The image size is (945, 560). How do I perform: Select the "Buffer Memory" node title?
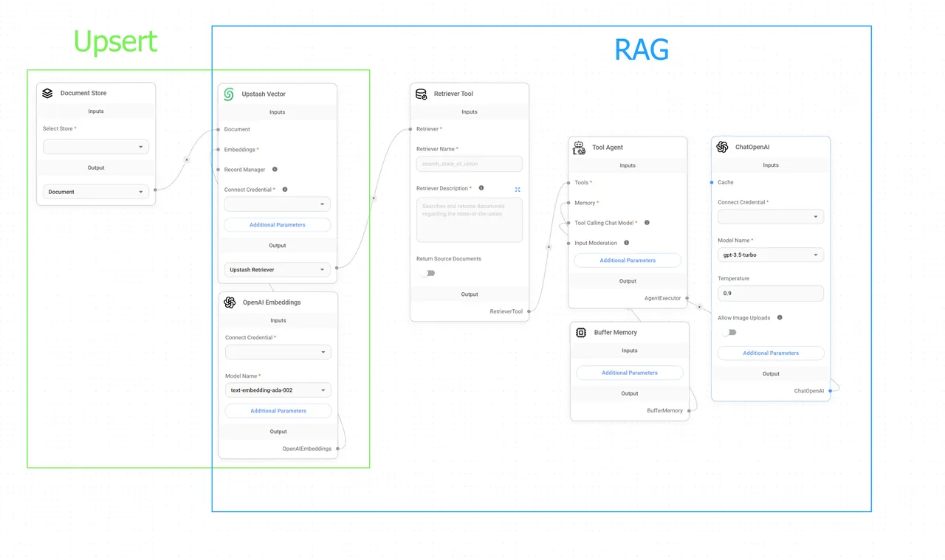(x=616, y=333)
